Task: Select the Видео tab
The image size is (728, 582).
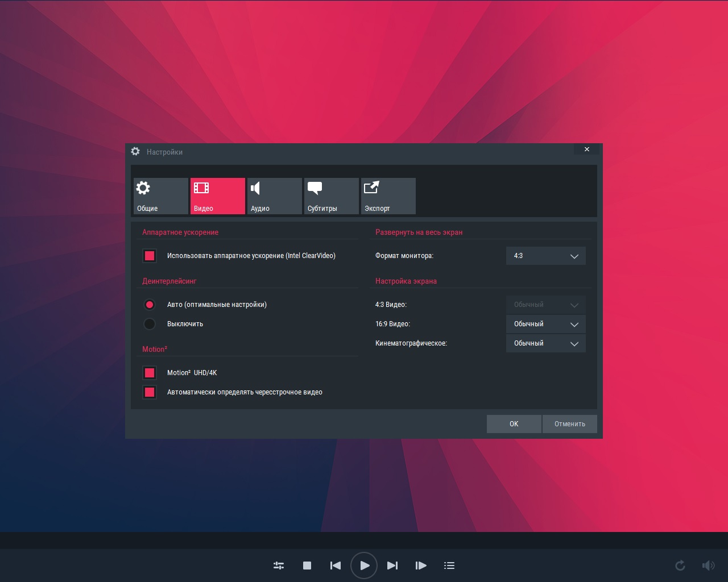Action: pos(218,196)
